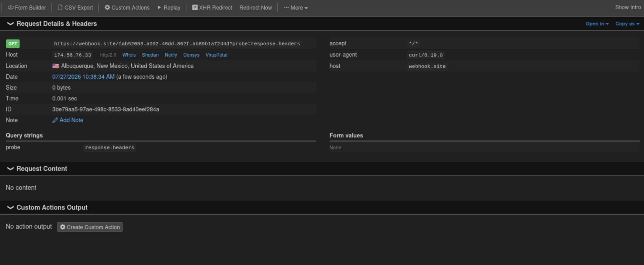Viewport: 644px width, 265px height.
Task: Select the webhook.site request URL
Action: (x=177, y=44)
